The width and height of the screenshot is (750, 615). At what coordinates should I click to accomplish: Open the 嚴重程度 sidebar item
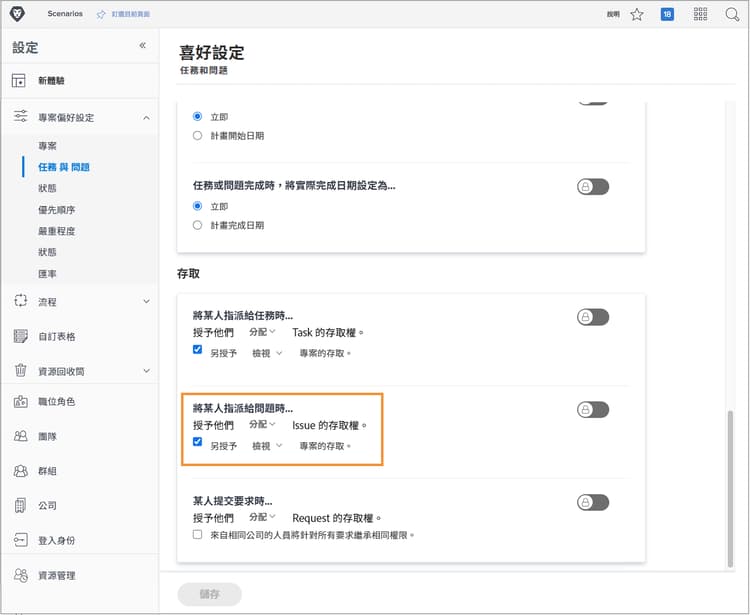click(x=56, y=231)
